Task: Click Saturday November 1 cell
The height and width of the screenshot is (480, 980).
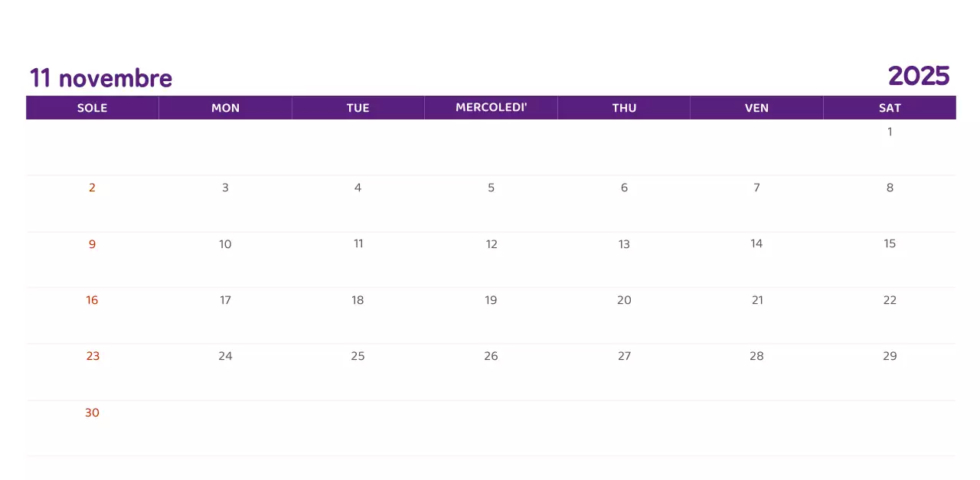Action: tap(890, 132)
